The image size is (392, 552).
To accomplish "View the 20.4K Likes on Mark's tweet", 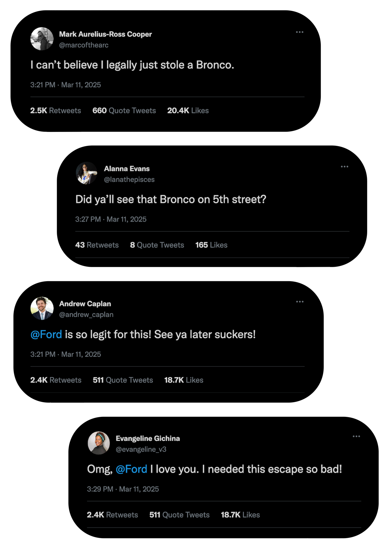I will (188, 111).
